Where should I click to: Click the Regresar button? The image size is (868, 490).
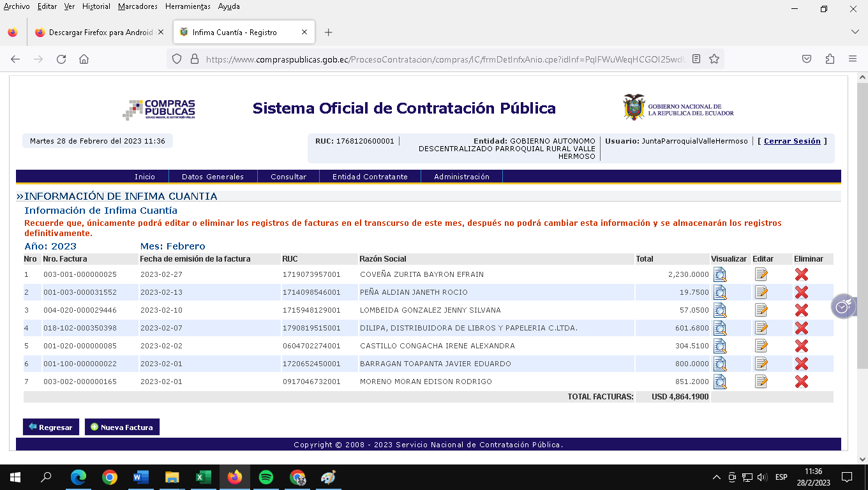[50, 427]
